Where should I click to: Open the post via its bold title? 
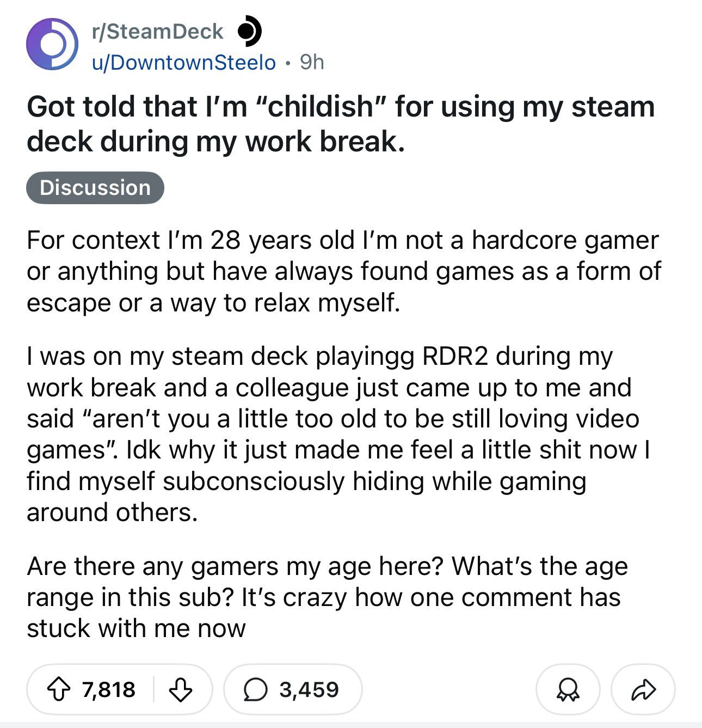341,124
